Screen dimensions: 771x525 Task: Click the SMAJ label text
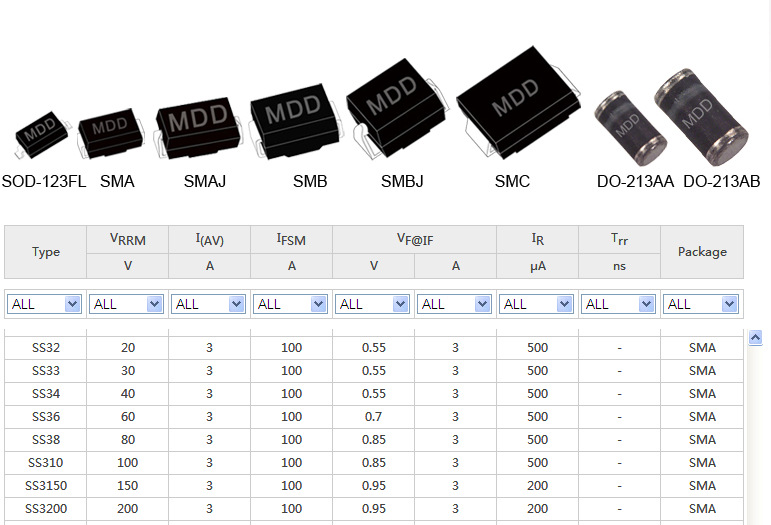tap(205, 181)
